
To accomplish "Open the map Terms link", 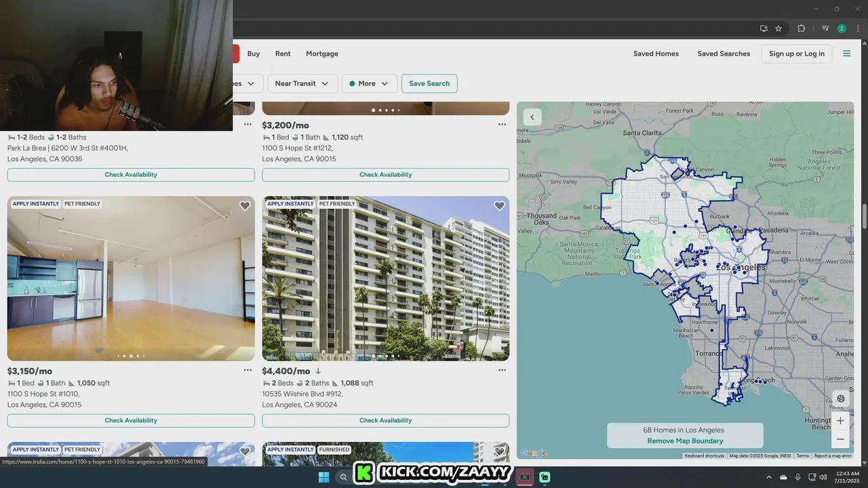I will coord(802,455).
